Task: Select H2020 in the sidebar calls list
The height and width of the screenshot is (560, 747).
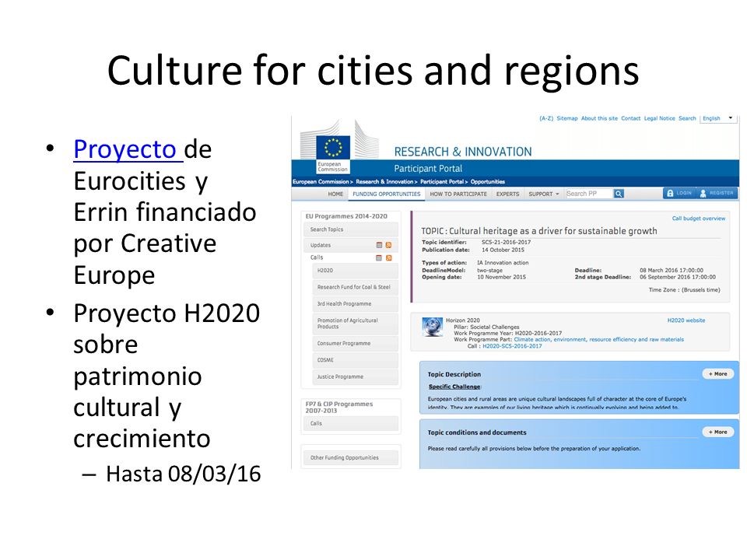Action: point(355,271)
